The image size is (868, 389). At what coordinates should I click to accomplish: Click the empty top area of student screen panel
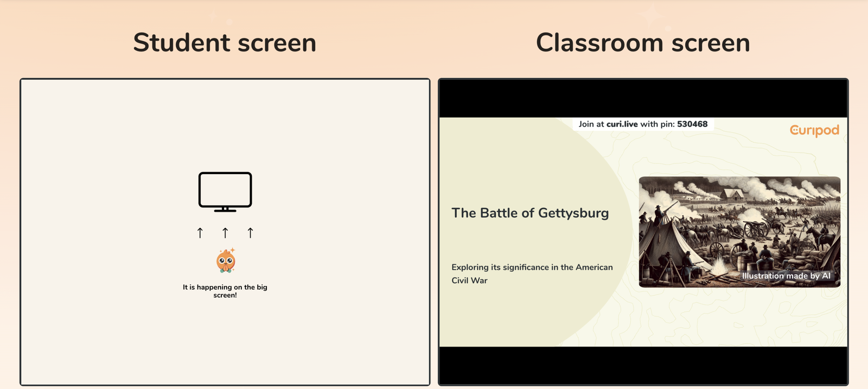click(225, 119)
